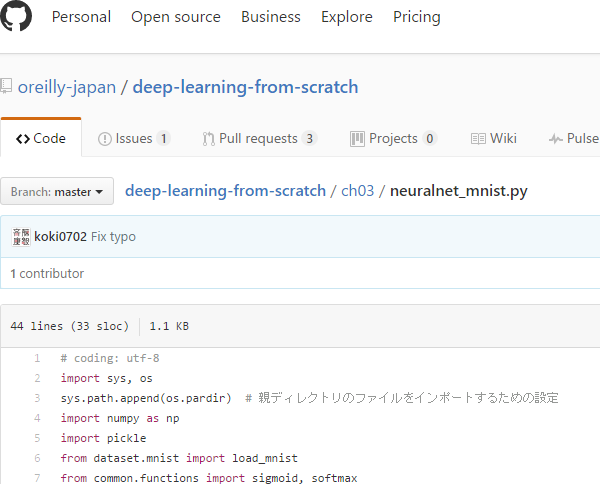This screenshot has width=600, height=484.
Task: Click the Projects count badge 0
Action: click(x=430, y=139)
